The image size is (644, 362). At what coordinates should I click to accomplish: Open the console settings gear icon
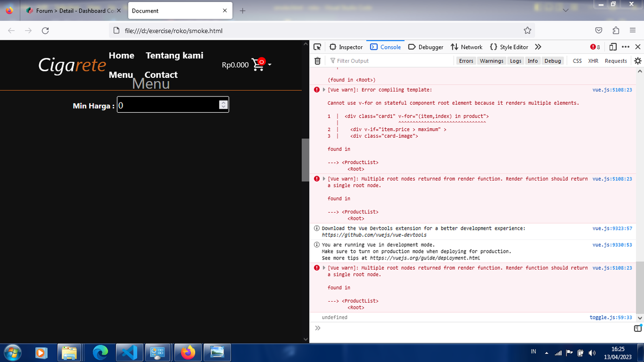[637, 61]
